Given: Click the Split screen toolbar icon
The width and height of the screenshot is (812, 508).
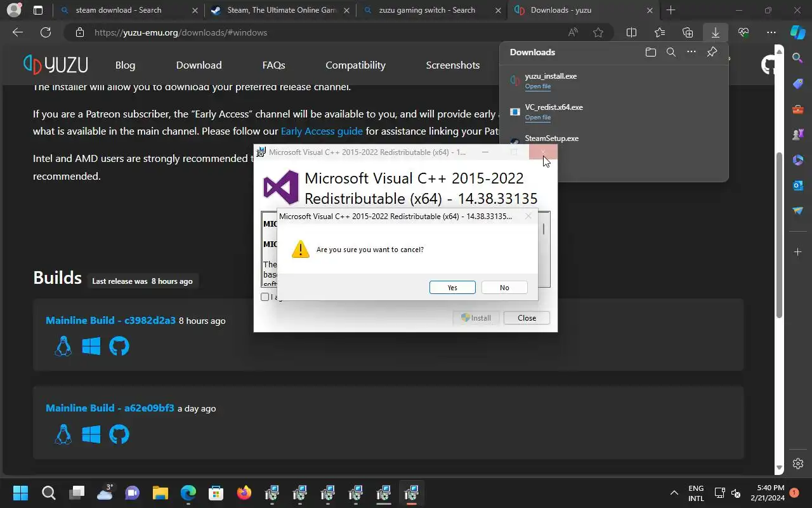Looking at the screenshot, I should [x=631, y=32].
